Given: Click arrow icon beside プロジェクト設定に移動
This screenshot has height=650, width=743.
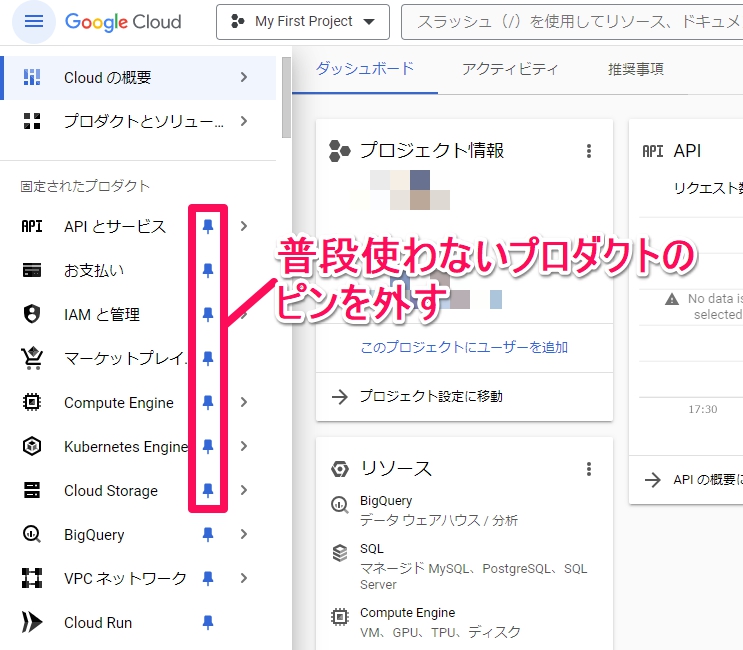Looking at the screenshot, I should pyautogui.click(x=339, y=397).
